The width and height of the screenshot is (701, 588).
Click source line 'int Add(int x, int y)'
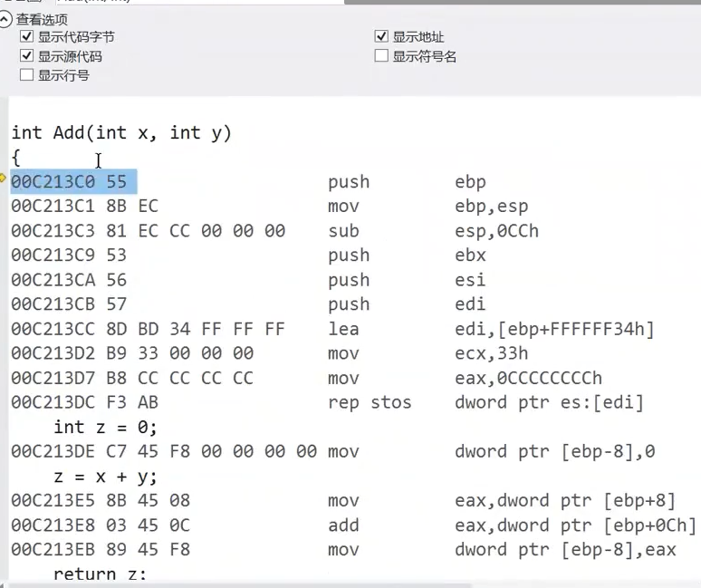pos(121,133)
